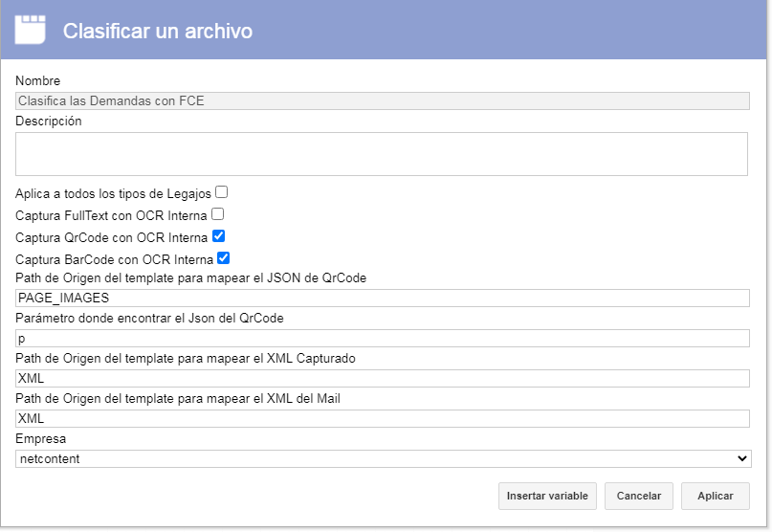This screenshot has width=772, height=532.
Task: Click the Empresa dropdown arrow
Action: (x=742, y=458)
